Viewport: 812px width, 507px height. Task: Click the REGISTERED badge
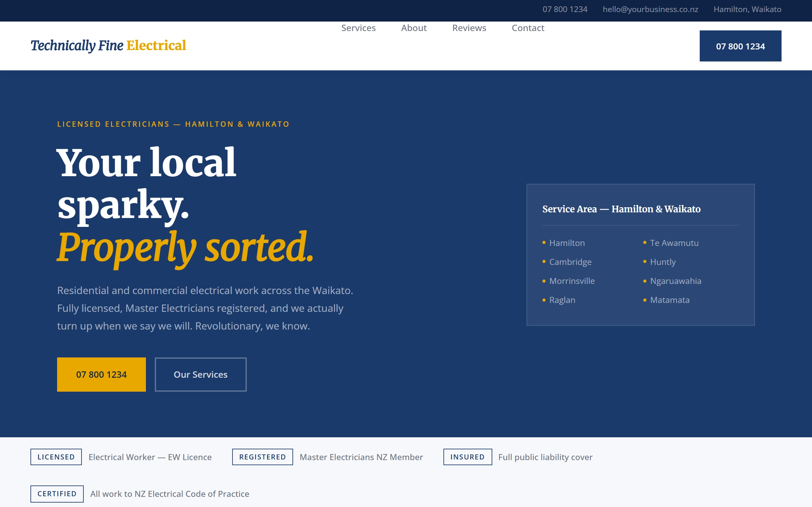[262, 457]
